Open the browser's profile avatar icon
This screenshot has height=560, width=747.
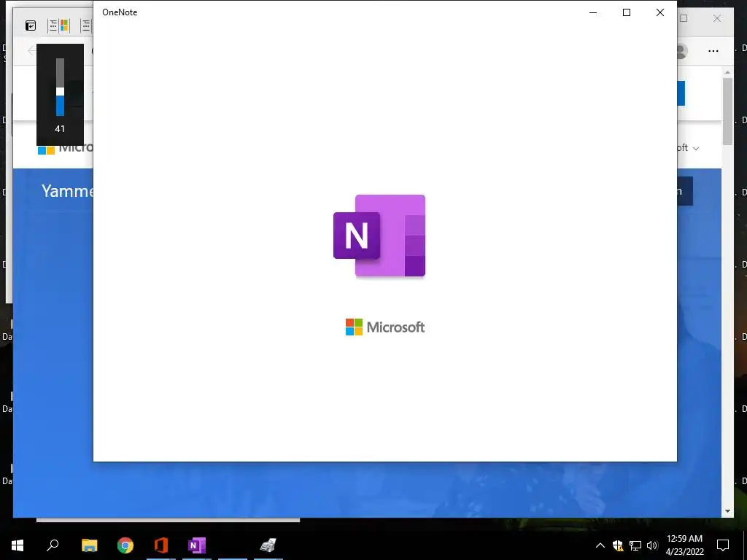tap(681, 51)
